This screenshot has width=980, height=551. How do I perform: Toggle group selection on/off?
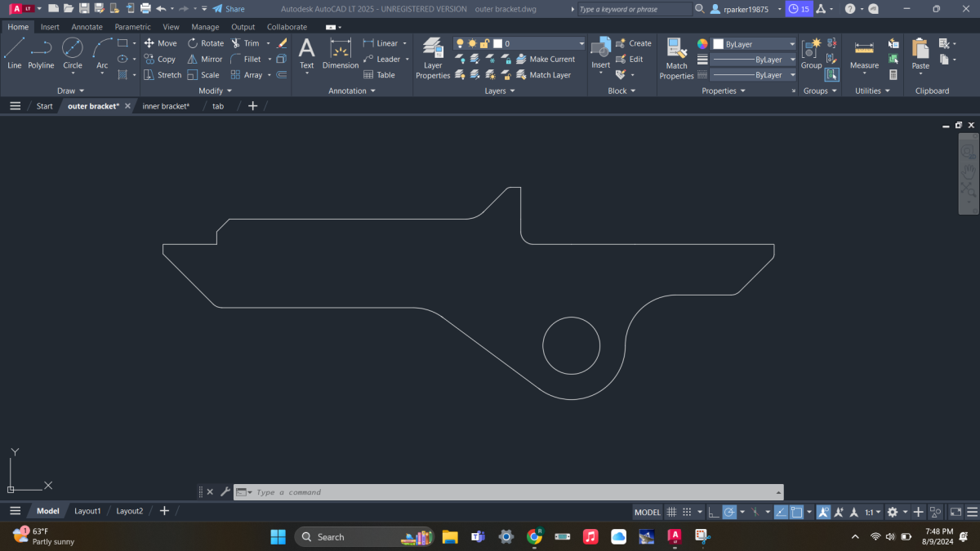pos(831,74)
